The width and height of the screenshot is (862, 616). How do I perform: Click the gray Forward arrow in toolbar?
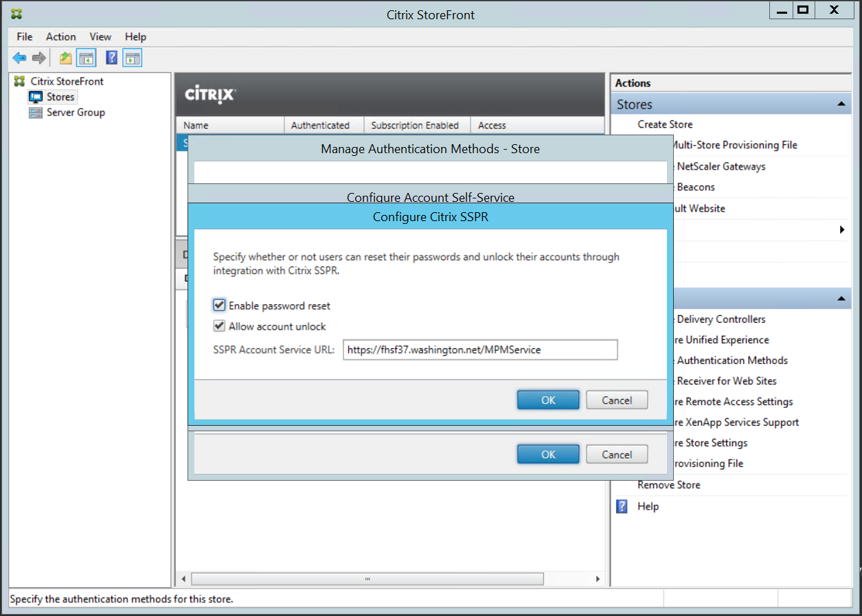click(39, 58)
